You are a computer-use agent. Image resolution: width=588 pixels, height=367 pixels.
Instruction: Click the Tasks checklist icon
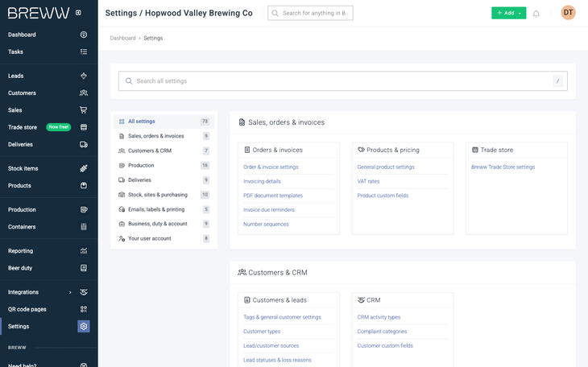coord(84,52)
